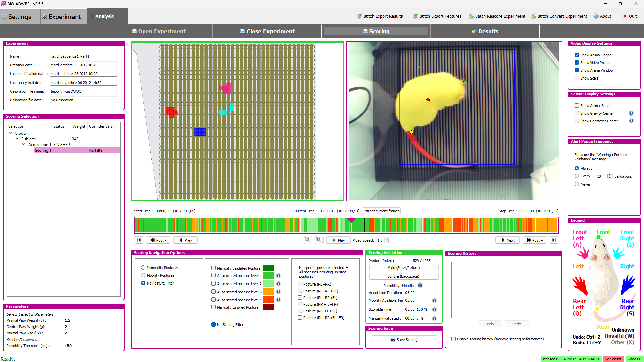Switch to the Settings tab
Image resolution: width=644 pixels, height=362 pixels.
(x=20, y=17)
